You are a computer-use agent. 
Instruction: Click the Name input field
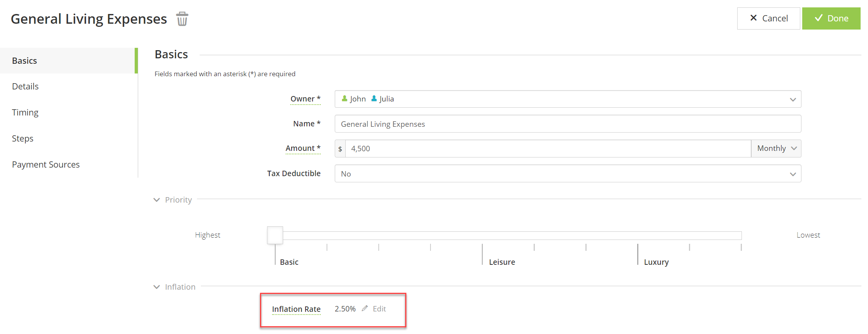tap(568, 124)
